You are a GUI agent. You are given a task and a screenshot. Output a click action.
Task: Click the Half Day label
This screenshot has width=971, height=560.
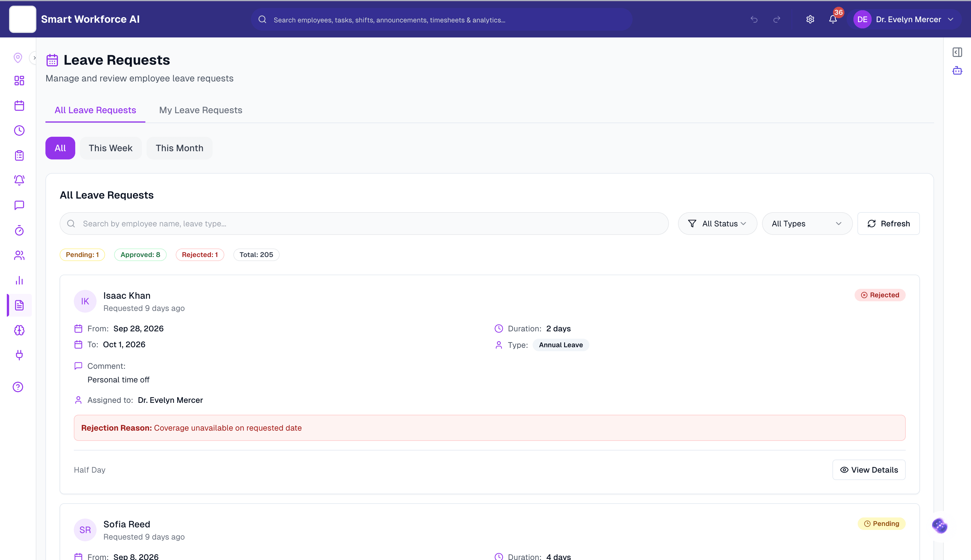tap(90, 470)
